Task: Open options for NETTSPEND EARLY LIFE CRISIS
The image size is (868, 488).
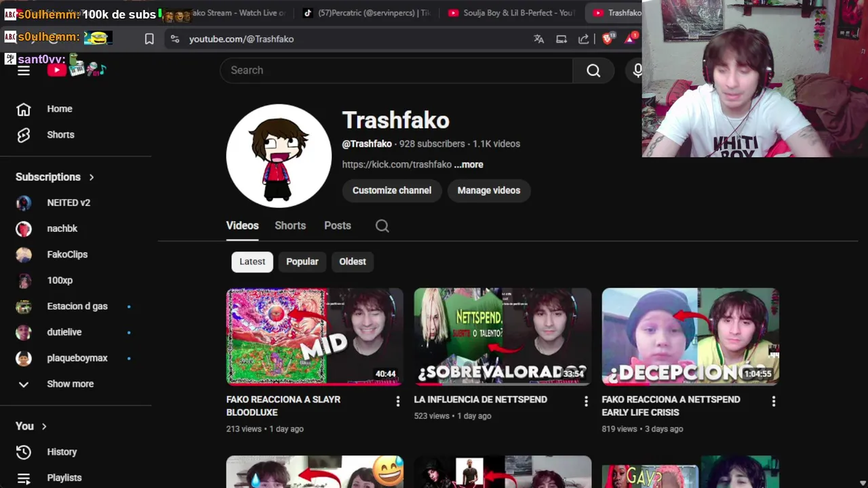Action: pos(774,402)
